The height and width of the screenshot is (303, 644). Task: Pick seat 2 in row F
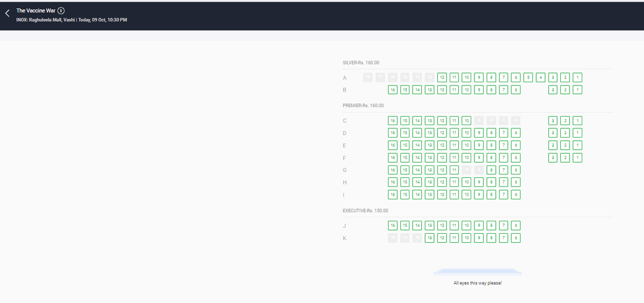[x=565, y=157]
